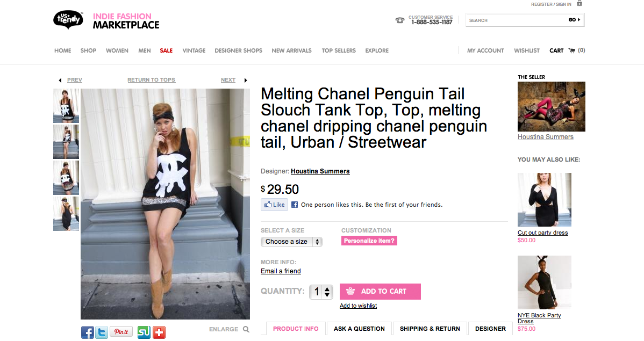
Task: Click the quantity stepper arrows
Action: tap(328, 292)
